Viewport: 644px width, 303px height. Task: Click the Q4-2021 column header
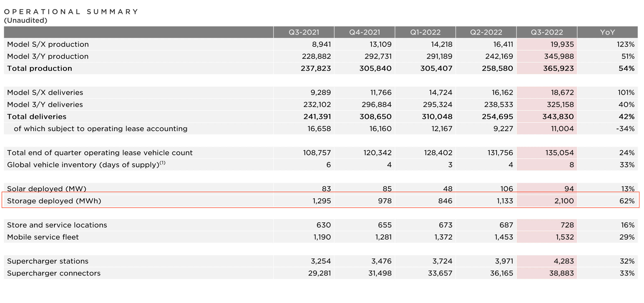click(365, 32)
